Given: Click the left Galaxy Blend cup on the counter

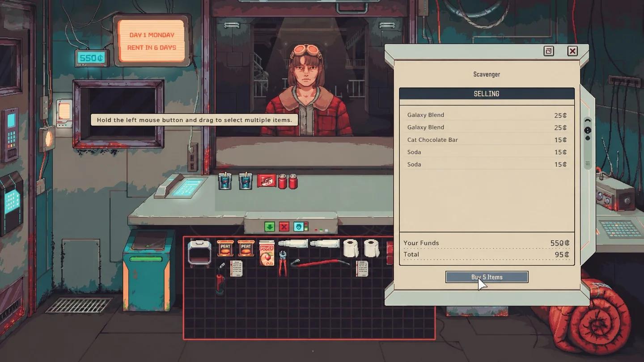Looking at the screenshot, I should tap(225, 181).
